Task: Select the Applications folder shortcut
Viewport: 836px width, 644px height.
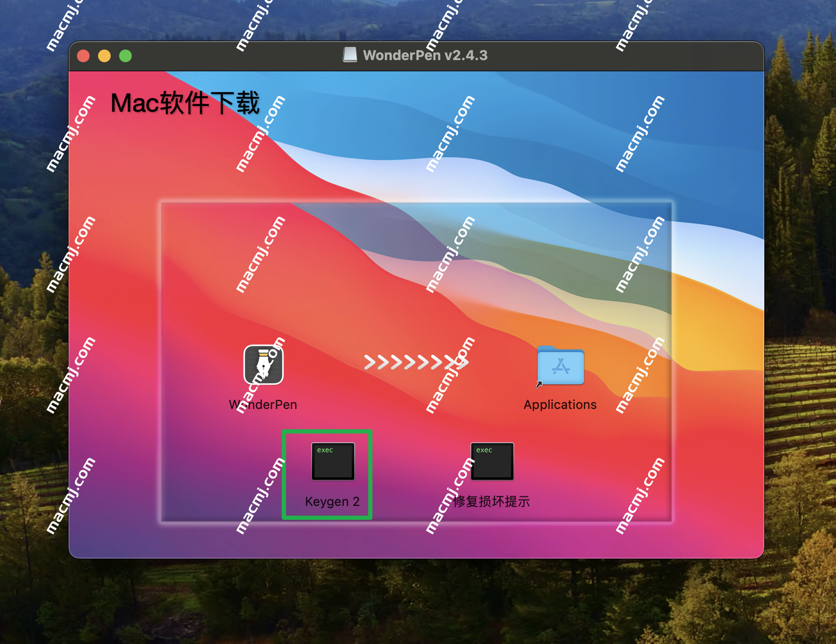Action: coord(560,366)
